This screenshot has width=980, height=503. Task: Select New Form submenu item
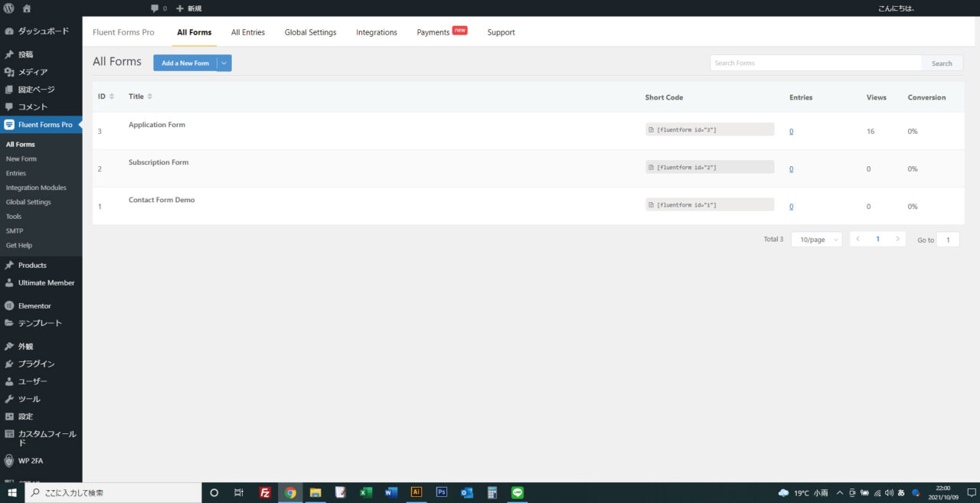coord(21,158)
